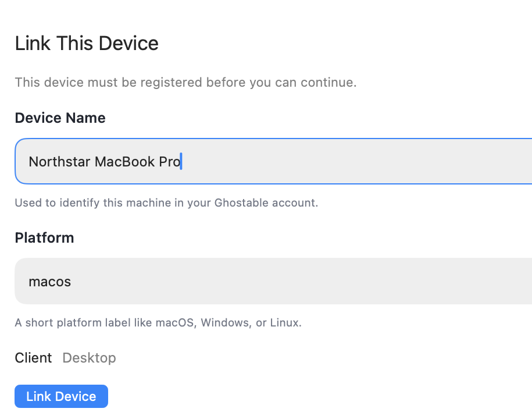Click the registration notice sentence
Viewport: 532px width, 419px height.
pos(185,82)
